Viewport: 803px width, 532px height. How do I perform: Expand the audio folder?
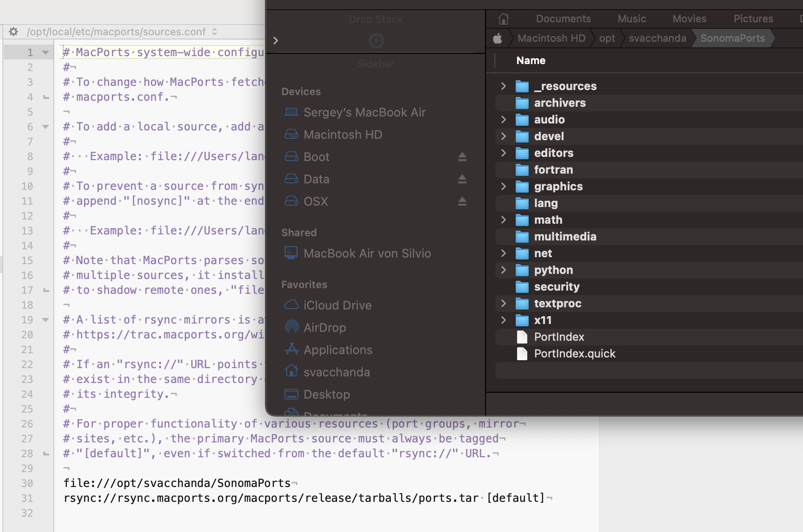503,119
